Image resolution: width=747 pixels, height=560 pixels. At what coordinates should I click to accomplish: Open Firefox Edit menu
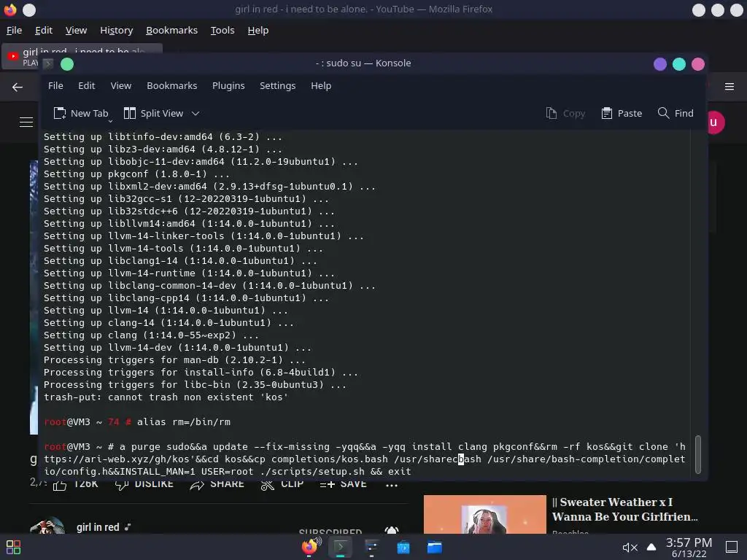click(x=43, y=30)
